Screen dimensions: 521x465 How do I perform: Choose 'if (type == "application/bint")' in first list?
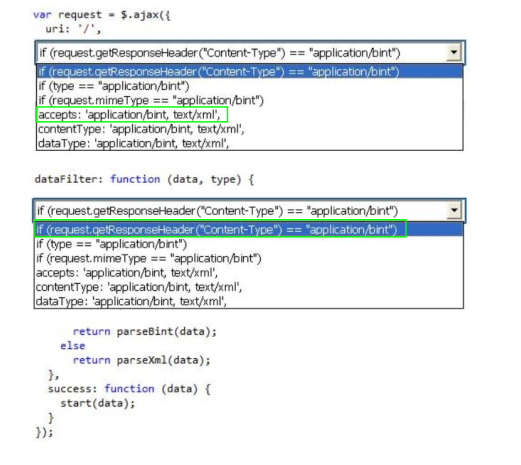(x=250, y=86)
